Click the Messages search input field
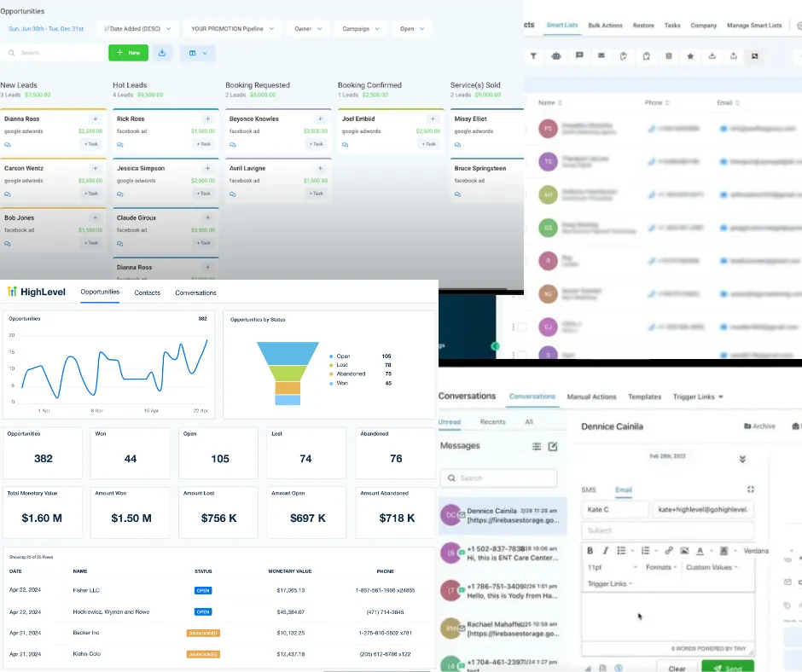The width and height of the screenshot is (802, 672). click(499, 478)
